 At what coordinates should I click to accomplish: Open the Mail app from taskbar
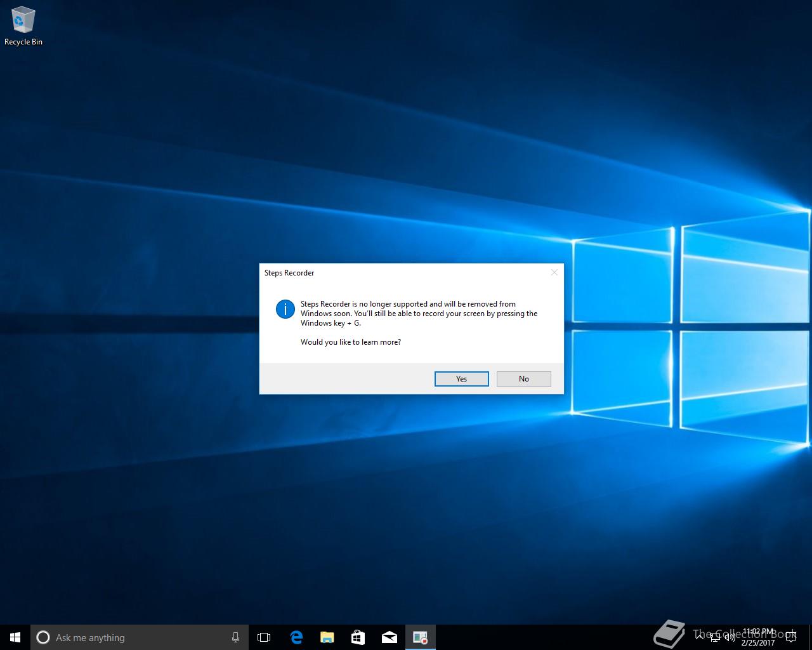(389, 637)
